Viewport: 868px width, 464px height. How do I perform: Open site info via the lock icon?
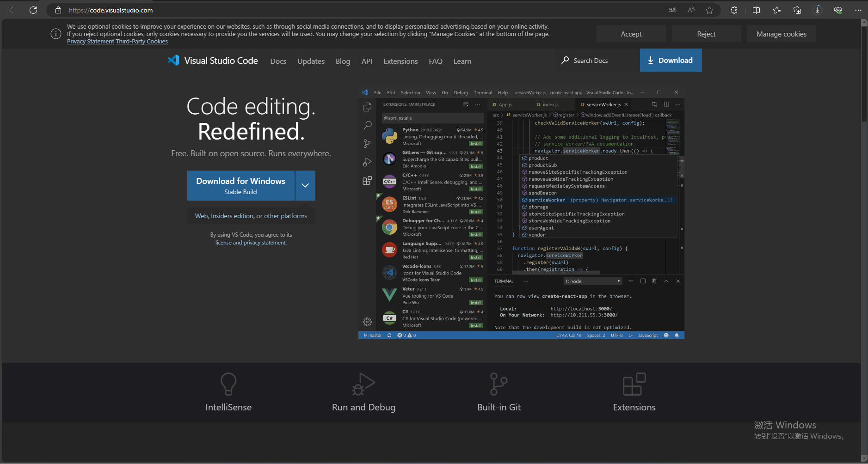click(x=58, y=10)
